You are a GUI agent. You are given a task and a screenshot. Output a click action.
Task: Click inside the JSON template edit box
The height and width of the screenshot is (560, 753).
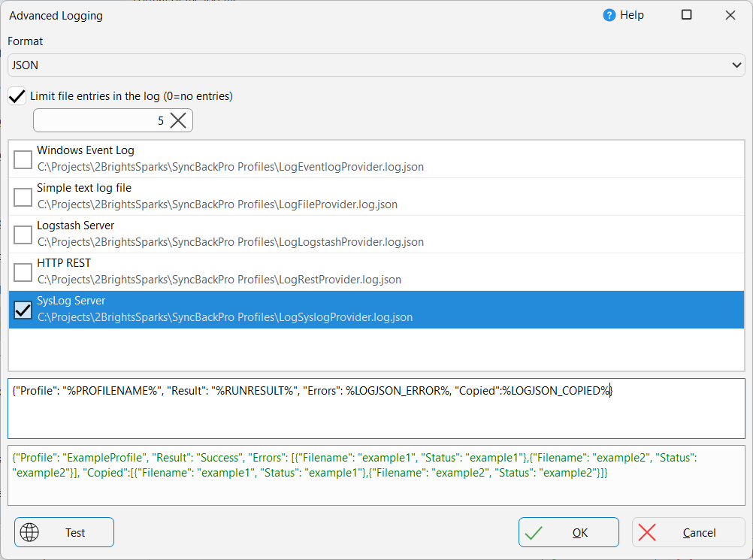point(376,409)
